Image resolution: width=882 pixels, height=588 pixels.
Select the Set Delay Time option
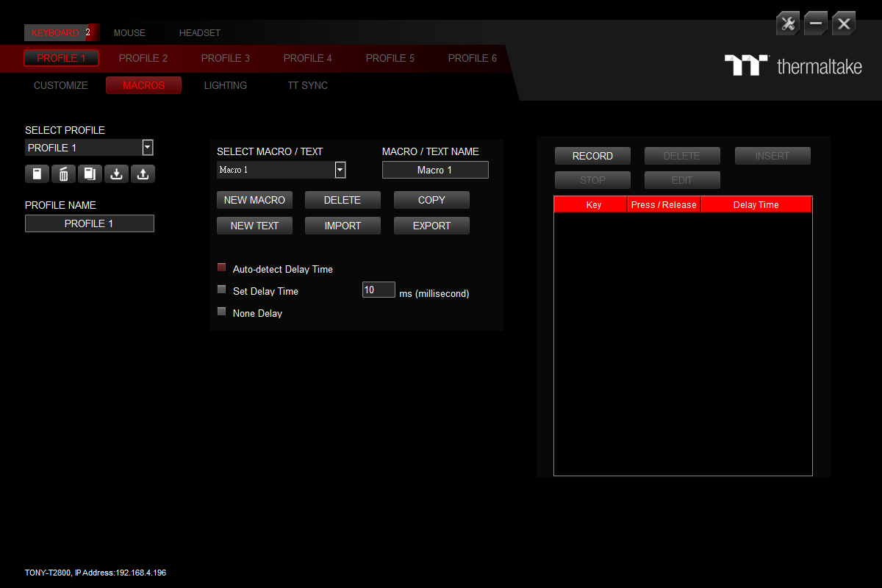(x=222, y=290)
